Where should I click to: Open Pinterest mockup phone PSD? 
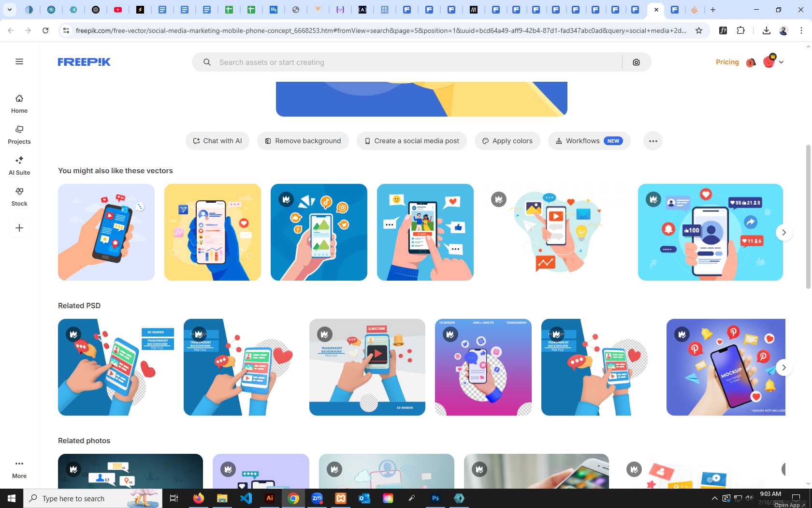[726, 367]
